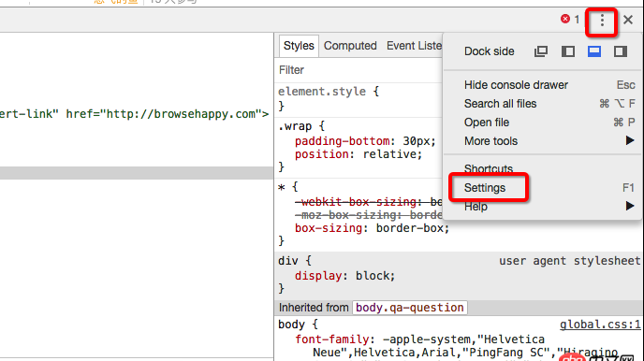
Task: Choose dock to left icon
Action: pyautogui.click(x=568, y=51)
